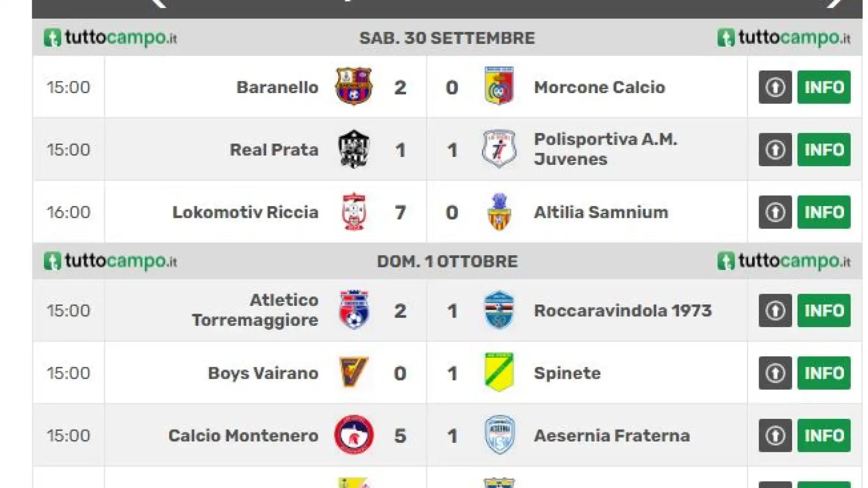Click the Morcone Calcio team crest
This screenshot has height=488, width=868.
point(499,86)
